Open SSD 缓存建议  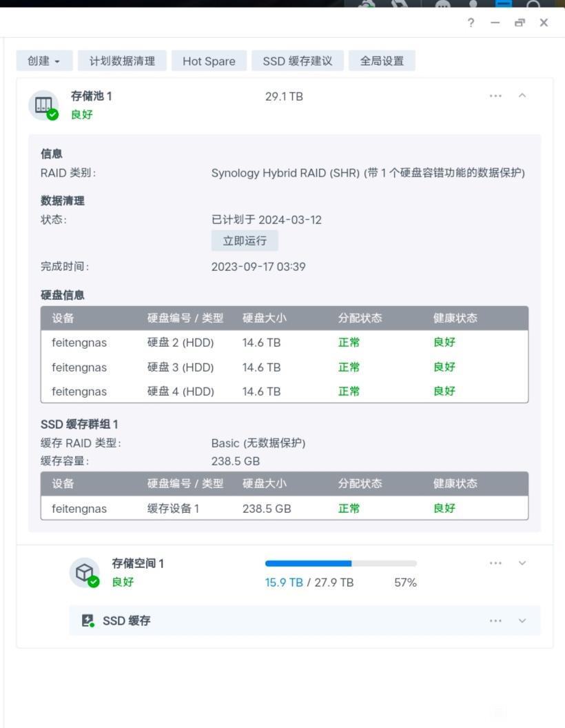(x=298, y=61)
